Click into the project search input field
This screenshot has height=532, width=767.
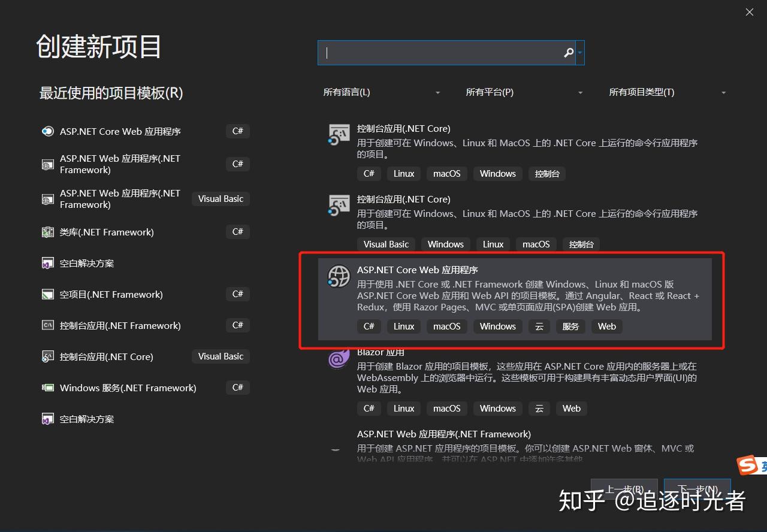[443, 53]
